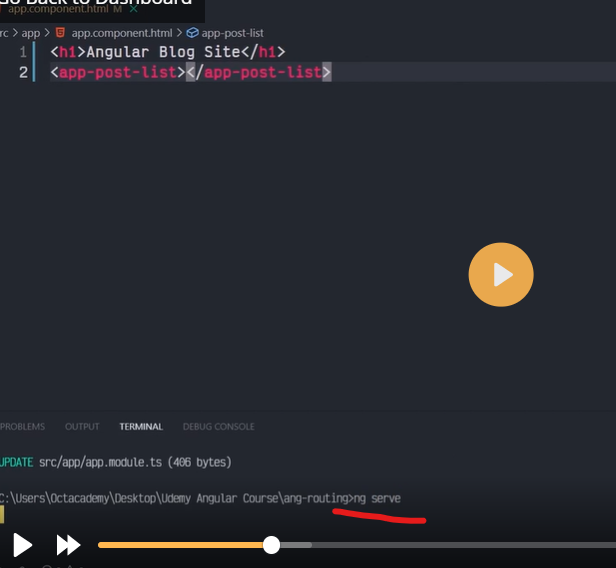This screenshot has width=616, height=568.
Task: Click line number 2 in the gutter
Action: (x=23, y=72)
